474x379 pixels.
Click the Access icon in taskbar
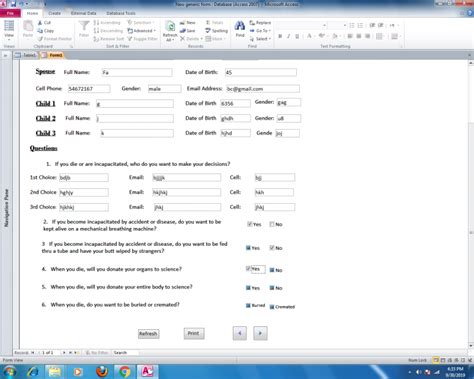147,371
